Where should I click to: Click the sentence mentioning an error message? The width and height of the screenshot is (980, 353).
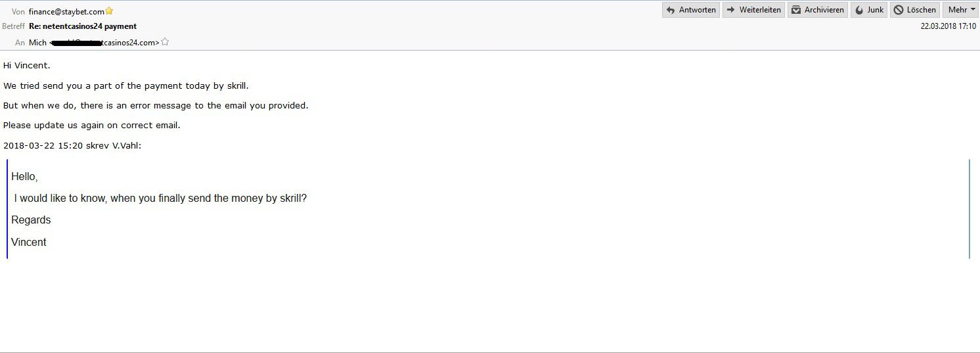[x=156, y=105]
